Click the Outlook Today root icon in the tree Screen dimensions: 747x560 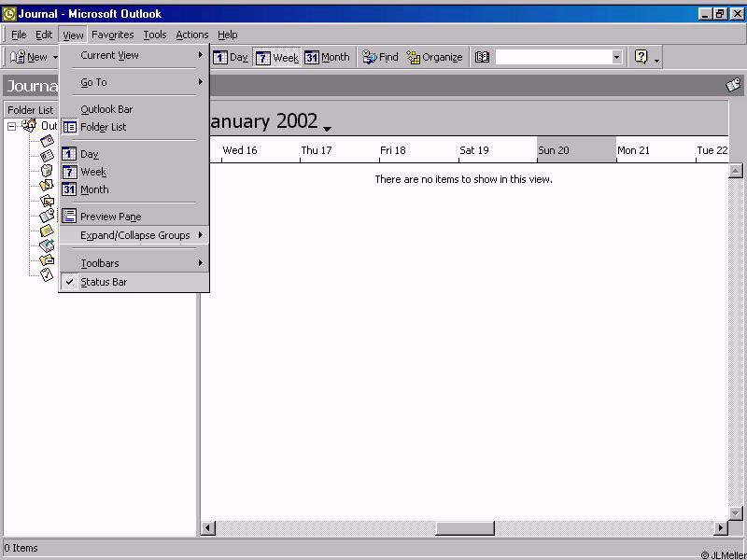point(29,126)
